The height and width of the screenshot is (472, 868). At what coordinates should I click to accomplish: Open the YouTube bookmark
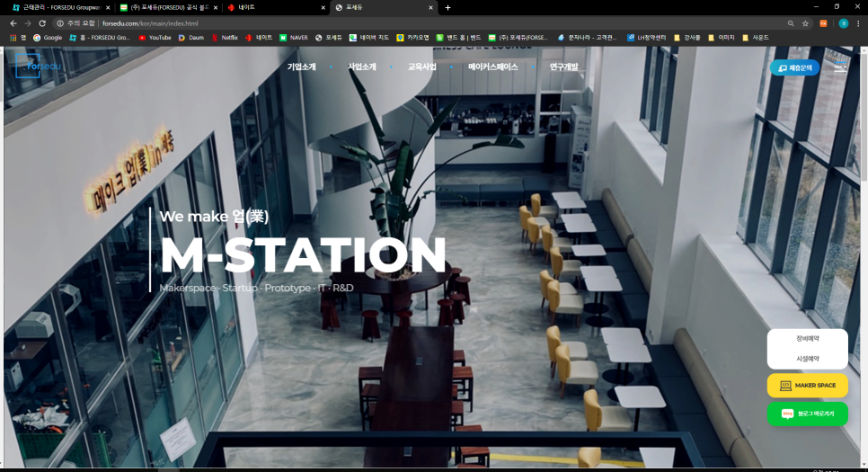click(155, 38)
